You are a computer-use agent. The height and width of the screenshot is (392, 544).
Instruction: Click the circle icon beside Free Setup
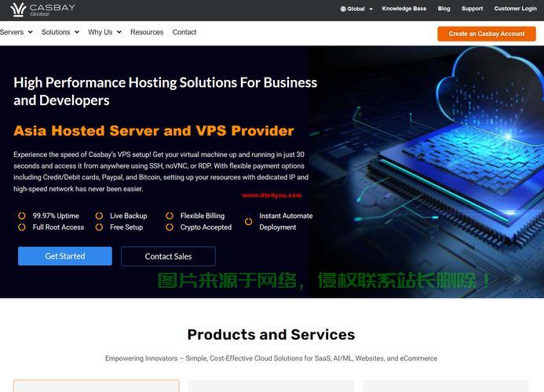click(x=99, y=227)
